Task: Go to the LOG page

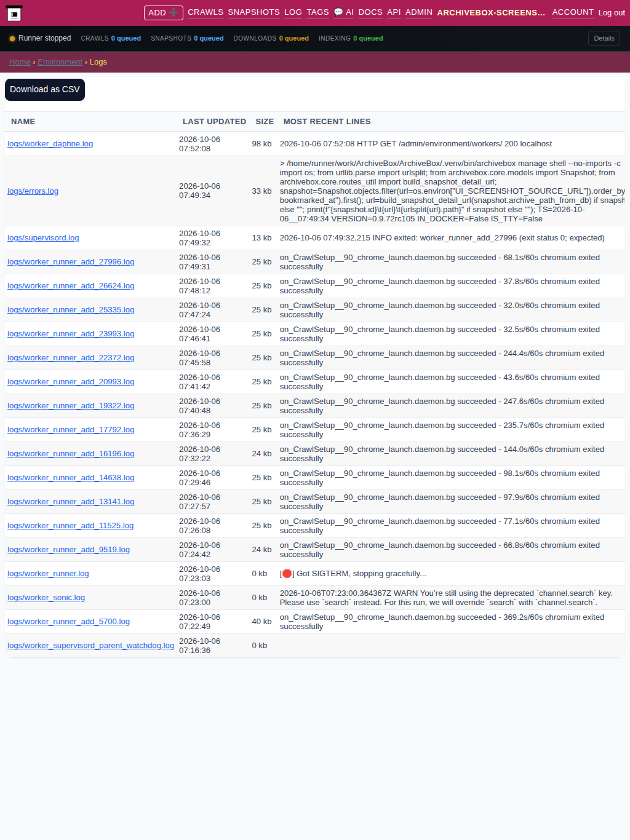Action: click(x=293, y=12)
